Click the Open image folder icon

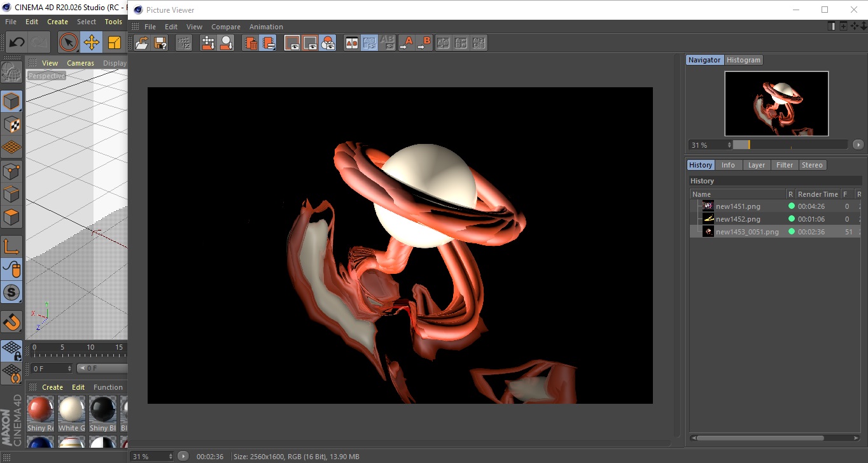[142, 43]
